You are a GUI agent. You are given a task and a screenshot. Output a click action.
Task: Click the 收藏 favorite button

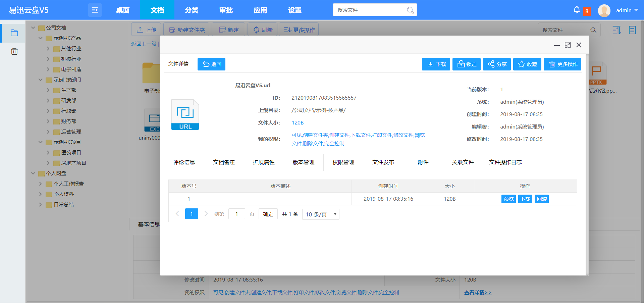pos(527,64)
